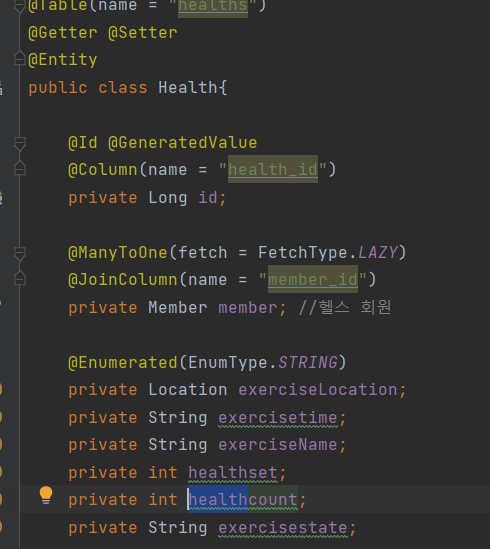Click the //헬스 회원 comment

point(345,307)
